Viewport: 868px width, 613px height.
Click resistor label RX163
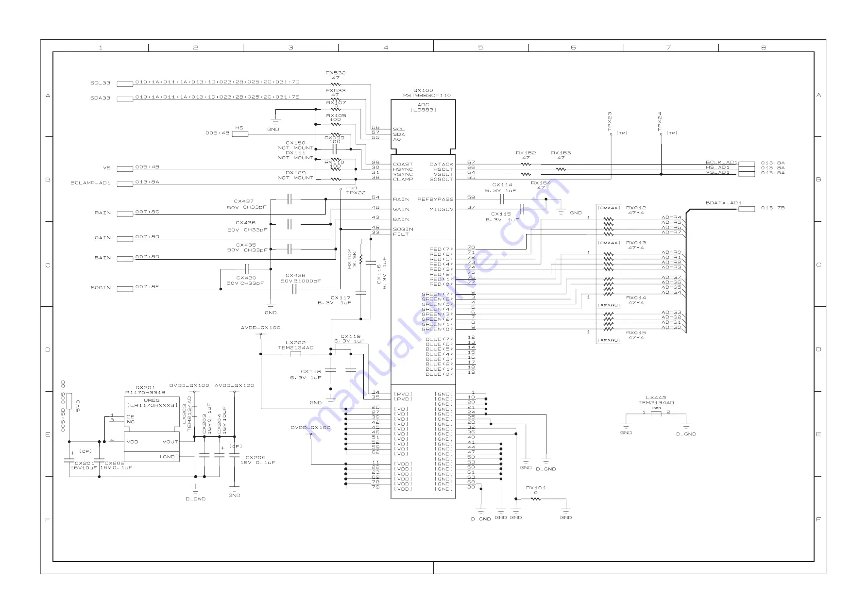pos(561,153)
